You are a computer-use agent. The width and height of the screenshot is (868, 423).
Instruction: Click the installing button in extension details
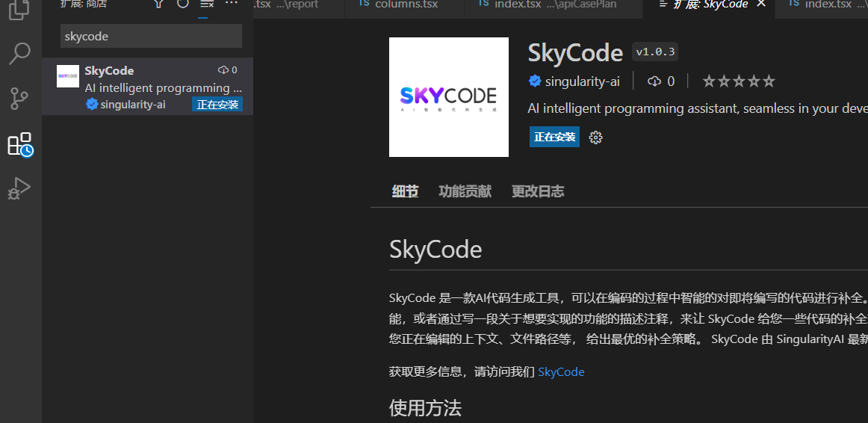(x=555, y=137)
